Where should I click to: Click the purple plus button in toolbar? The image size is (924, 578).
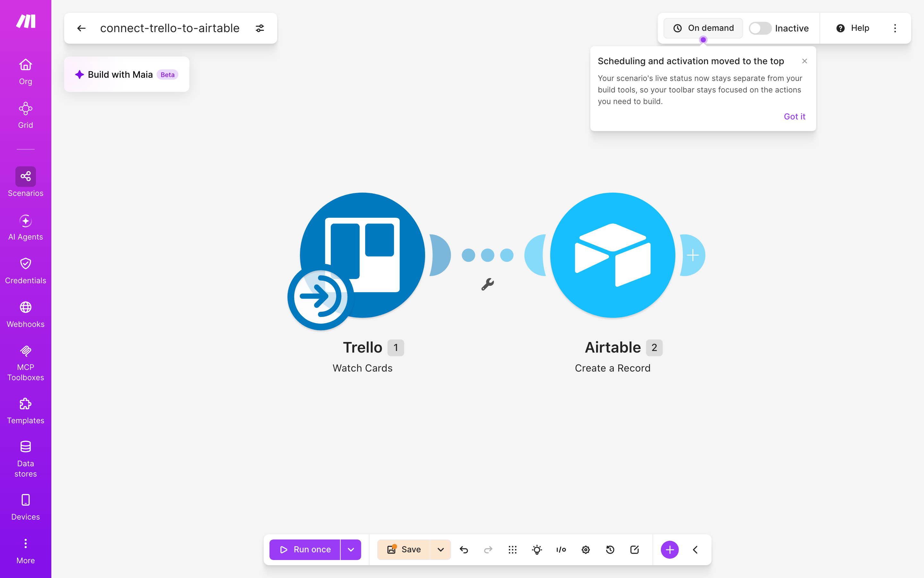coord(670,550)
